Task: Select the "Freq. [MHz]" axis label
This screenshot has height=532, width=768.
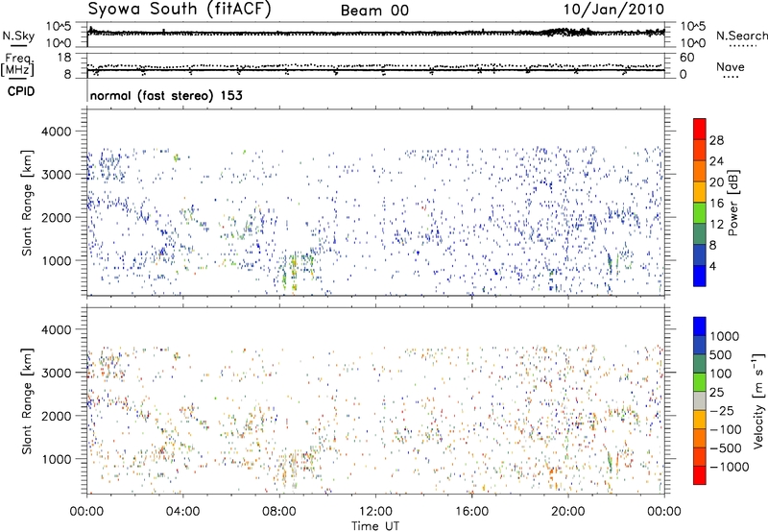Action: coord(18,64)
